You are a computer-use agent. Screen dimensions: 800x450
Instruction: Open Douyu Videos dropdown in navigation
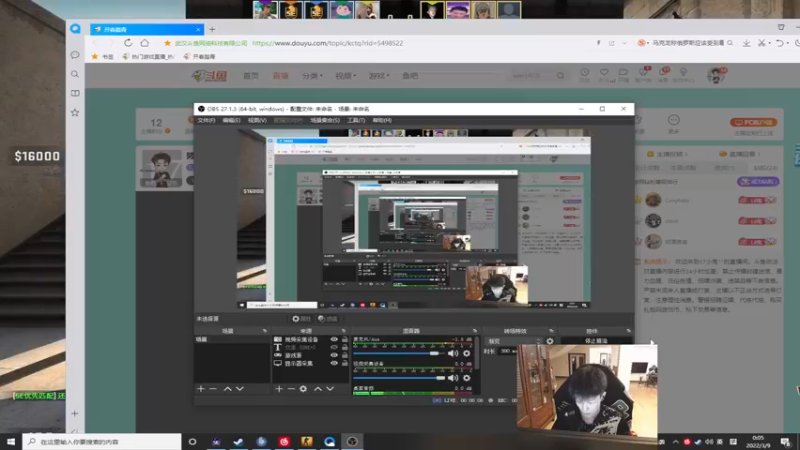(345, 76)
